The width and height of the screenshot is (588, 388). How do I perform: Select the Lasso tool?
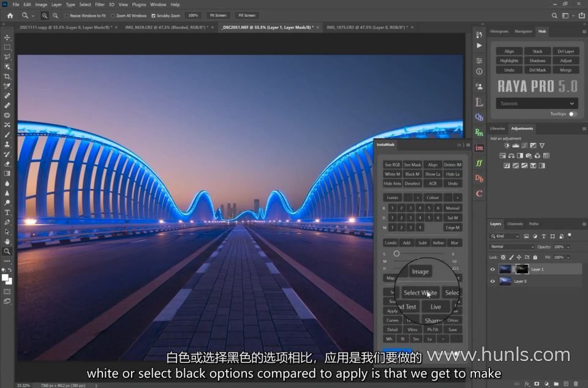pos(7,57)
